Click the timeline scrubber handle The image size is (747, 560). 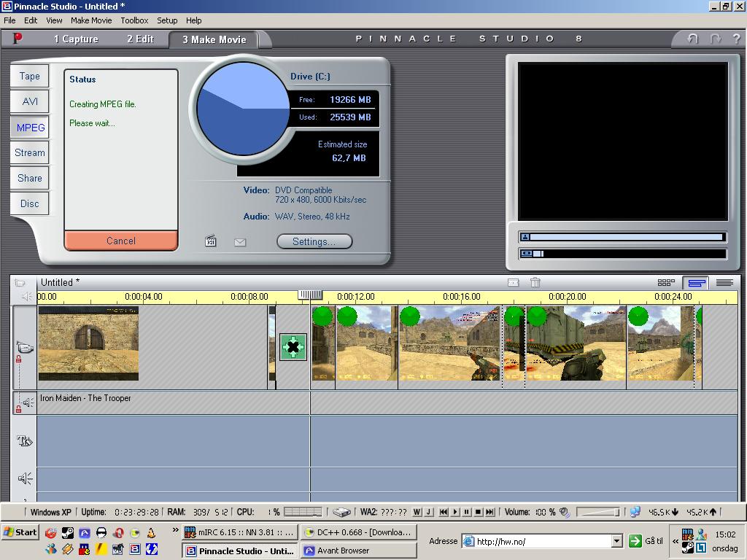point(310,295)
